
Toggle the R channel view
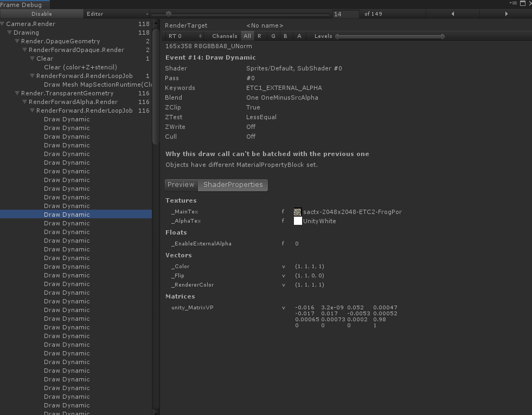pyautogui.click(x=259, y=36)
